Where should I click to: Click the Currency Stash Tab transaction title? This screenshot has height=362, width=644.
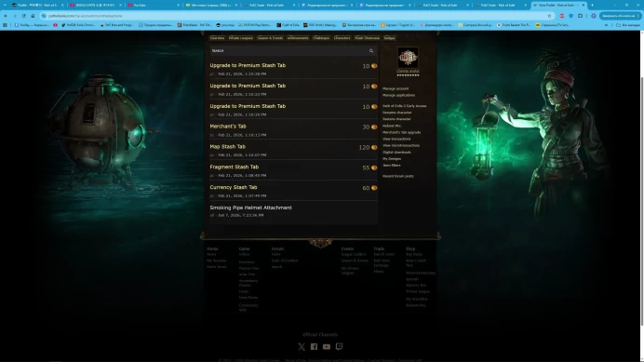pyautogui.click(x=234, y=187)
